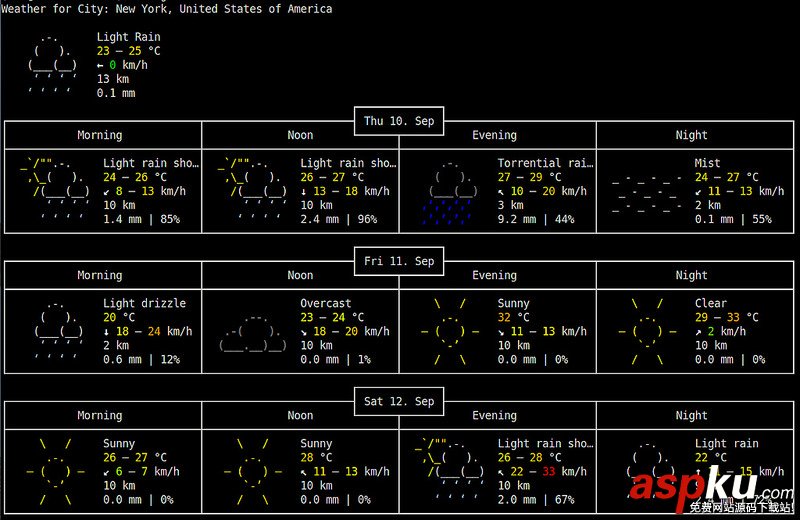Click Sat Morning sunny sun icon
800x520 pixels.
click(55, 472)
